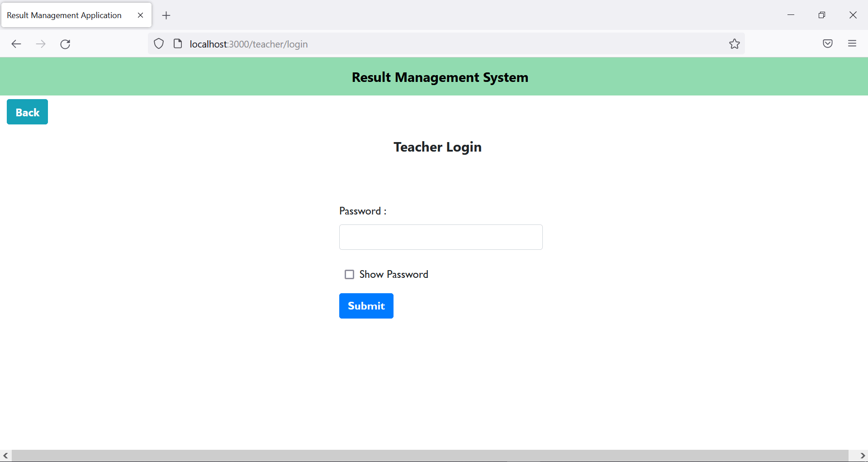Image resolution: width=868 pixels, height=462 pixels.
Task: Click the left arrow of the horizontal scrollbar
Action: coord(5,456)
